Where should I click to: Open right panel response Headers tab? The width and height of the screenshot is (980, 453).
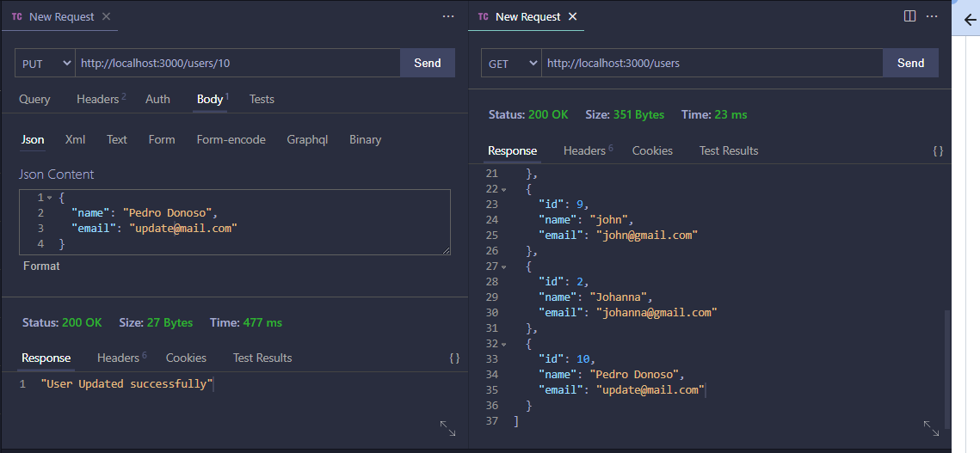pos(588,150)
